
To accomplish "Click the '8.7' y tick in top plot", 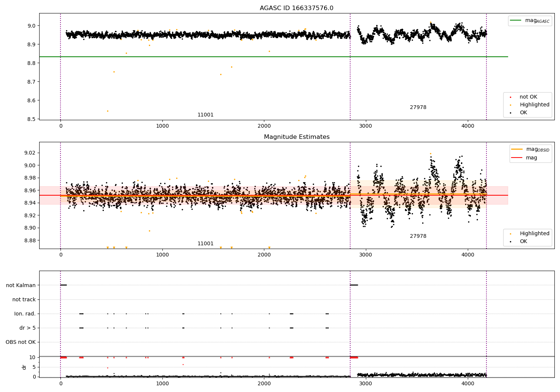I will pos(32,82).
